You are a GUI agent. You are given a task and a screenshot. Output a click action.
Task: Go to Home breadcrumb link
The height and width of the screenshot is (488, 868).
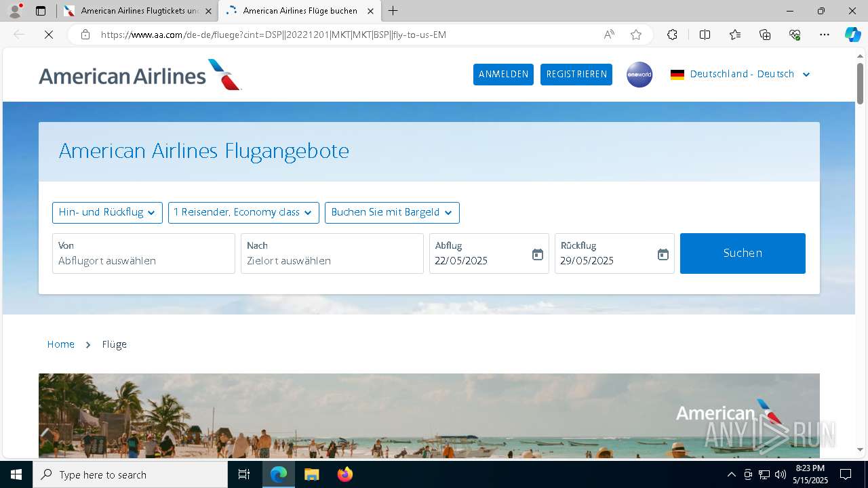click(x=61, y=344)
